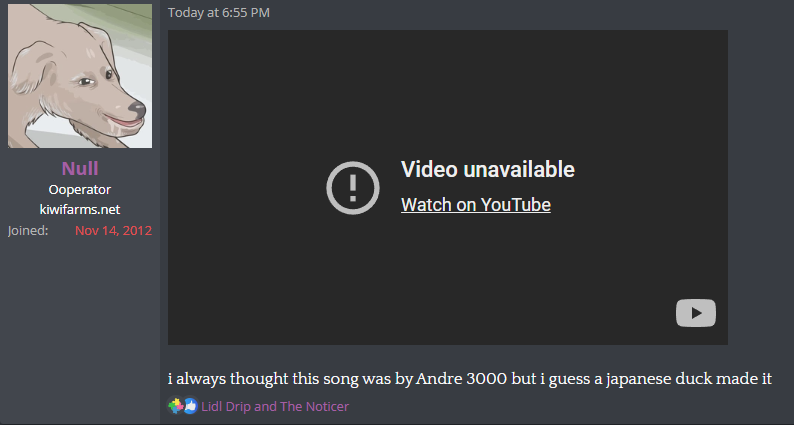Click the Video unavailable heading

coord(487,169)
